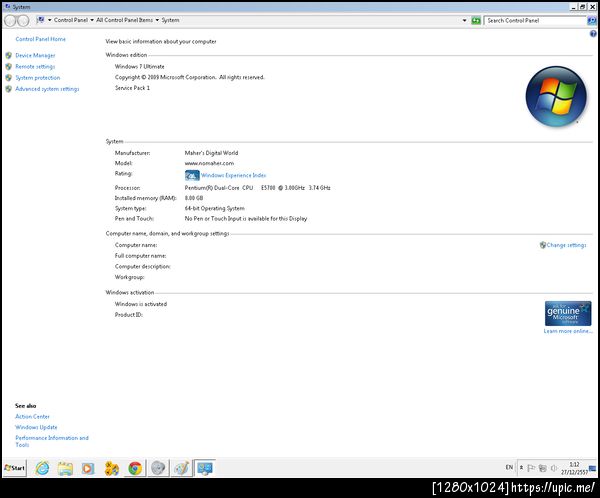Open Windows Experience Index link
This screenshot has height=498, width=600.
pyautogui.click(x=233, y=175)
